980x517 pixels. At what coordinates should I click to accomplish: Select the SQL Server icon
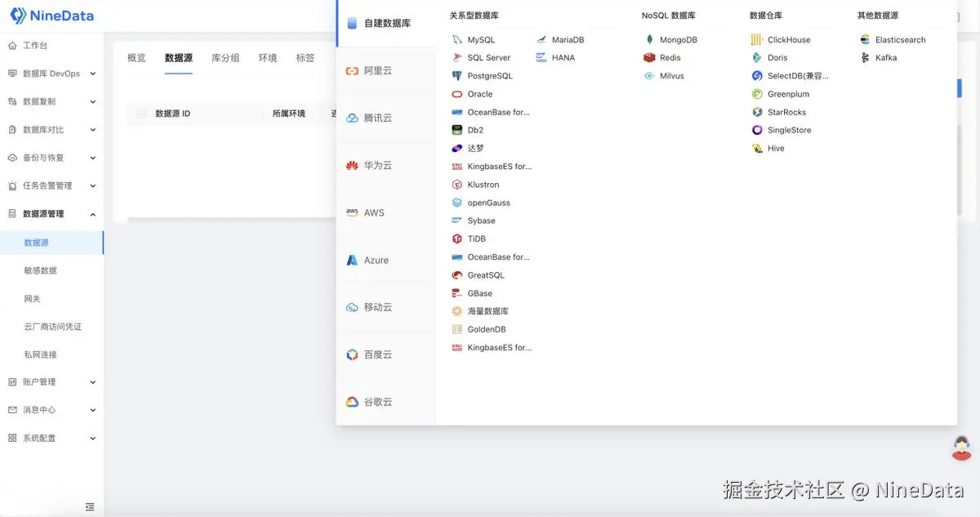click(457, 58)
